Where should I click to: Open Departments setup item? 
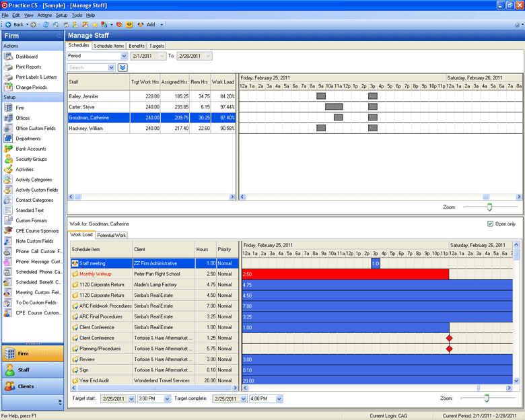point(28,139)
